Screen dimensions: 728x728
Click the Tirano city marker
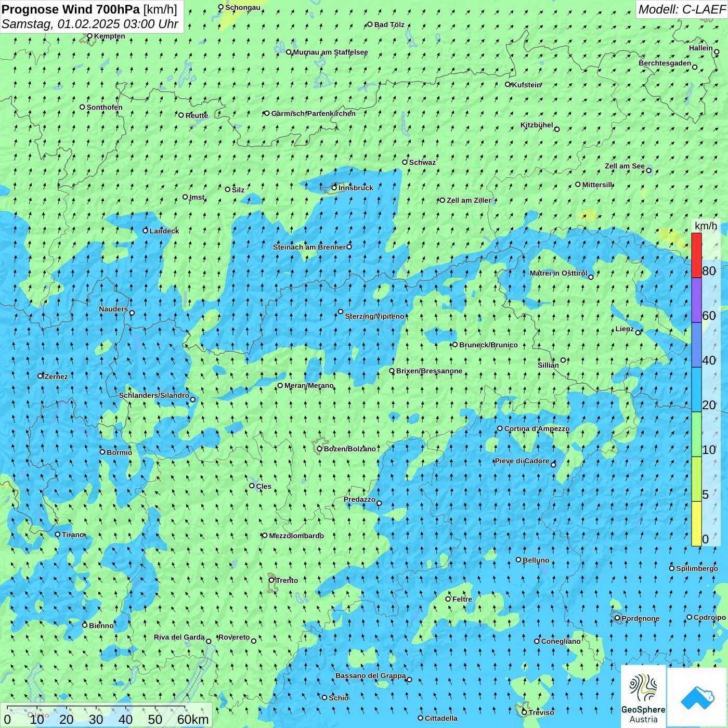58,534
